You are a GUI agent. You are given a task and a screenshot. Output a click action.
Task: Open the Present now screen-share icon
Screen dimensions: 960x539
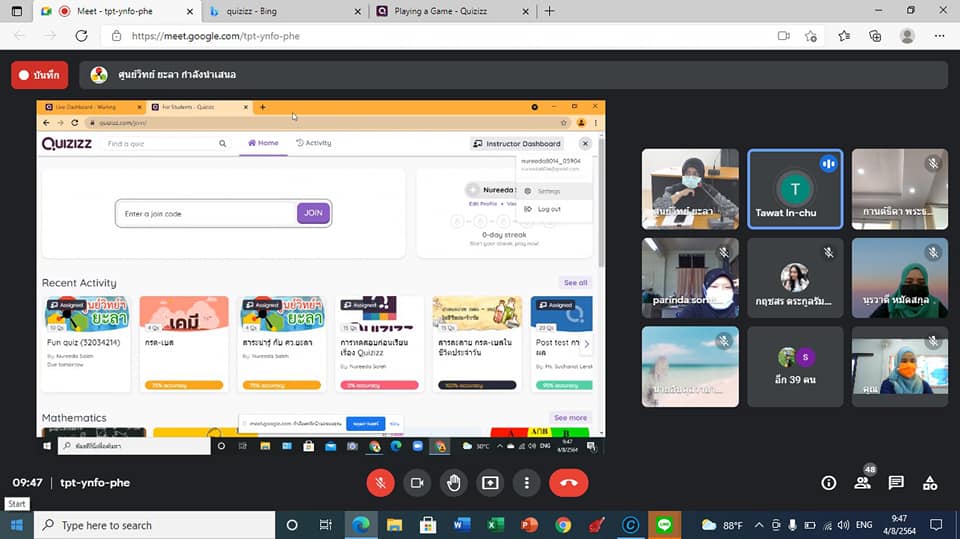click(x=490, y=483)
